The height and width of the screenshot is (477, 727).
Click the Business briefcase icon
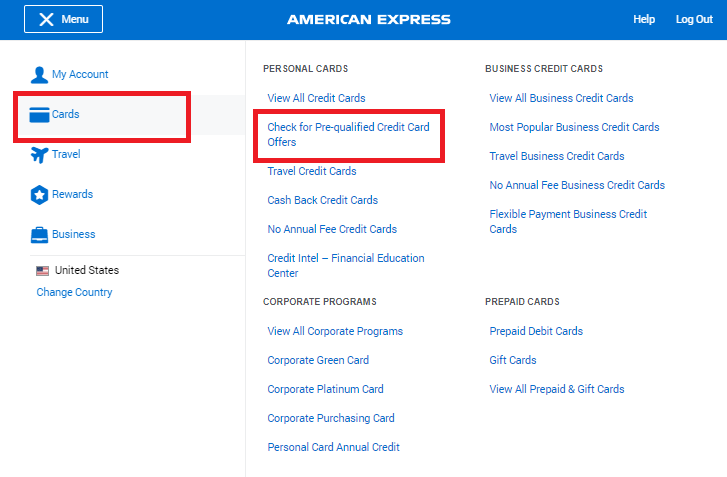(39, 235)
